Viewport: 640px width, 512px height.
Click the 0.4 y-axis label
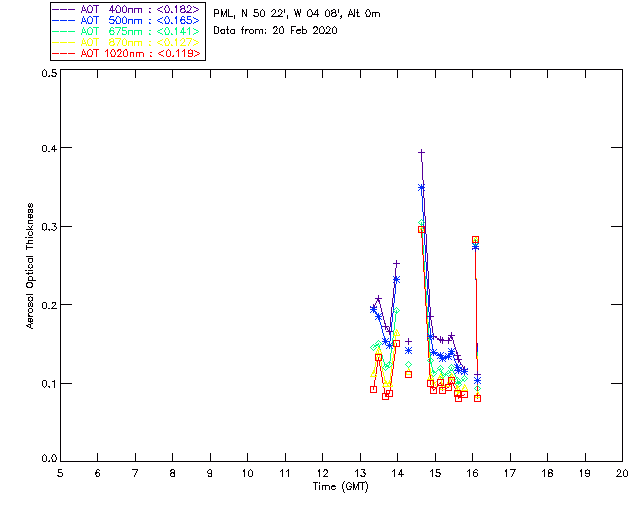pyautogui.click(x=49, y=148)
